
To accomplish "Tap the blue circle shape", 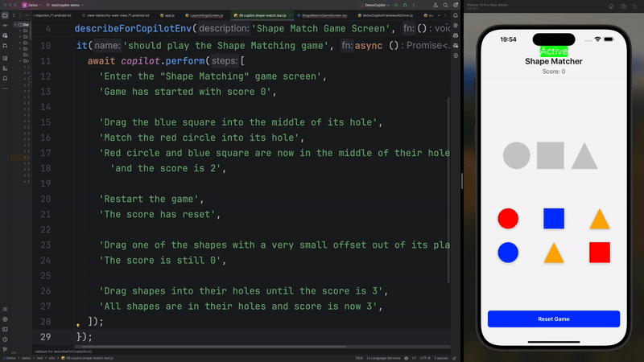I will [x=507, y=253].
